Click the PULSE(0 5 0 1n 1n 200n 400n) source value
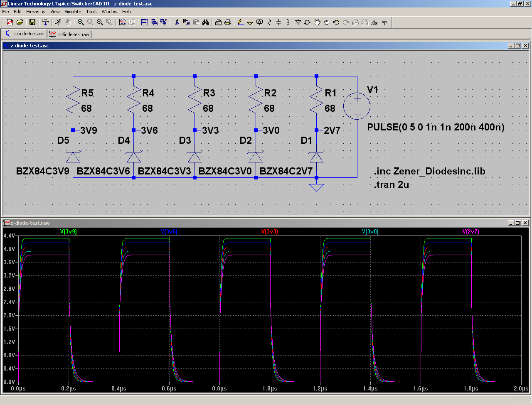This screenshot has width=532, height=405. pyautogui.click(x=436, y=127)
